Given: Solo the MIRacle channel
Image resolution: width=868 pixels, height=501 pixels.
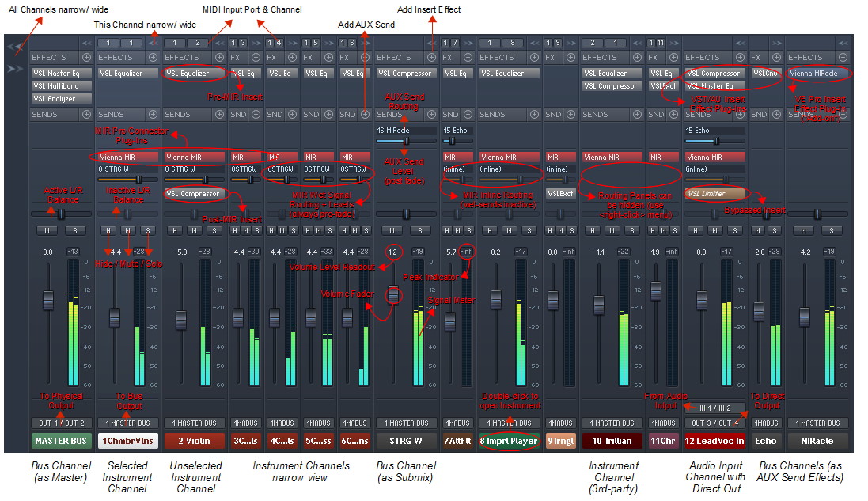Looking at the screenshot, I should (x=831, y=230).
